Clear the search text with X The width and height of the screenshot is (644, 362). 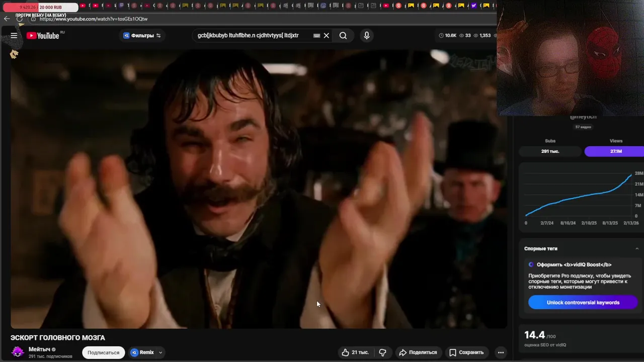tap(327, 36)
